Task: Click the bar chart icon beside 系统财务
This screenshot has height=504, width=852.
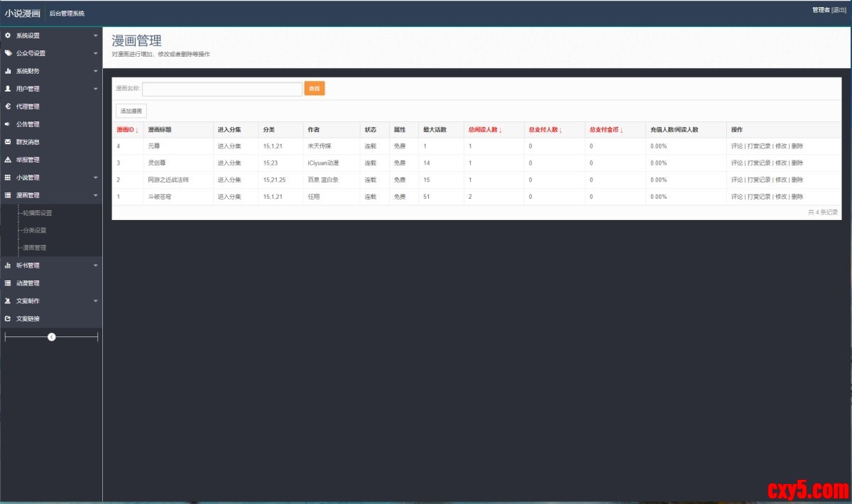Action: tap(8, 71)
